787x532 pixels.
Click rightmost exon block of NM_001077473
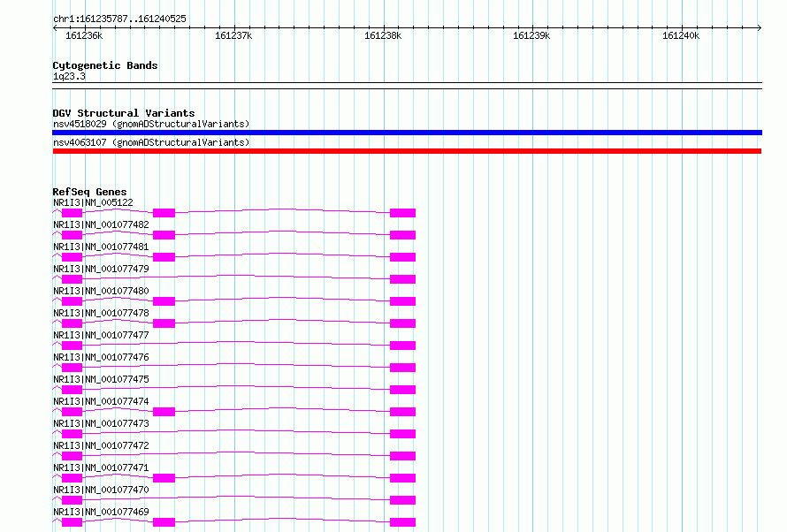tap(402, 434)
